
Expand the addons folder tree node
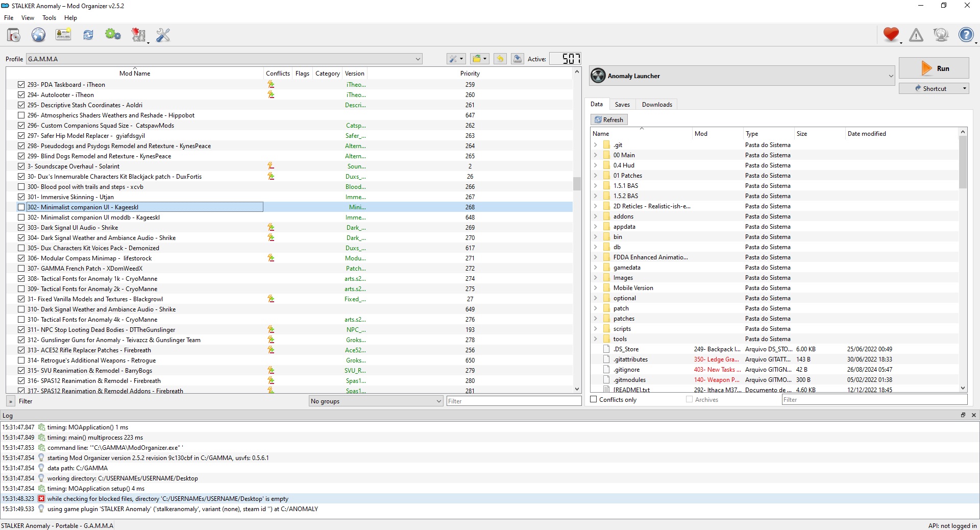click(x=596, y=216)
